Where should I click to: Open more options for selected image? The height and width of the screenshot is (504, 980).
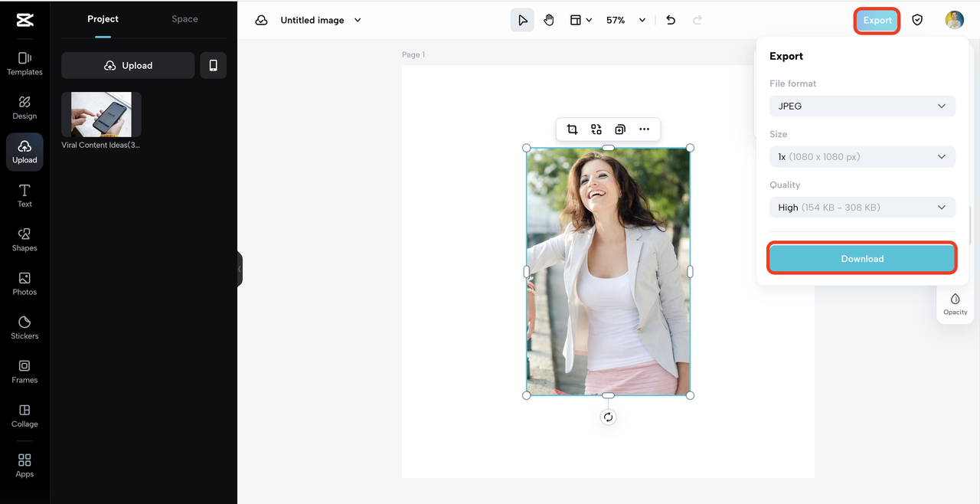tap(644, 129)
